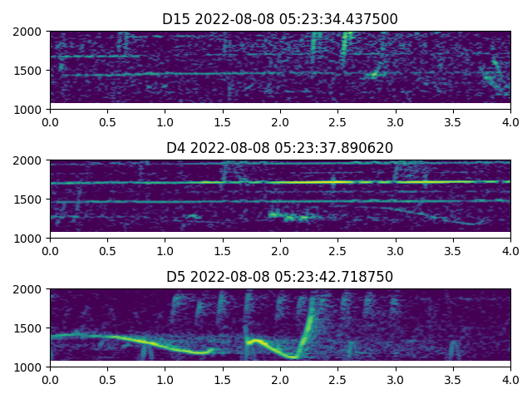
Task: Click the D15 spectrogram title
Action: coord(280,19)
